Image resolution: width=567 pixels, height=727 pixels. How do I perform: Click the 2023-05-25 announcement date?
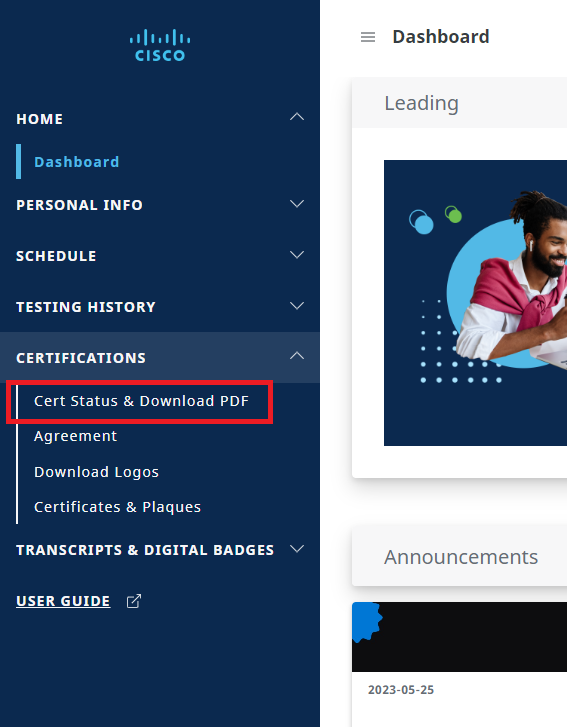pos(401,690)
